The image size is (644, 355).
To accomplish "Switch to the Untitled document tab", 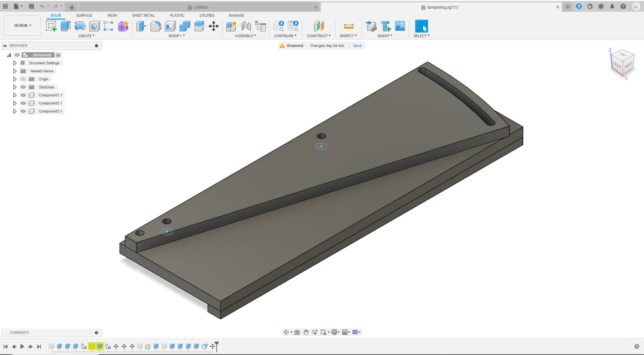I will coord(199,7).
